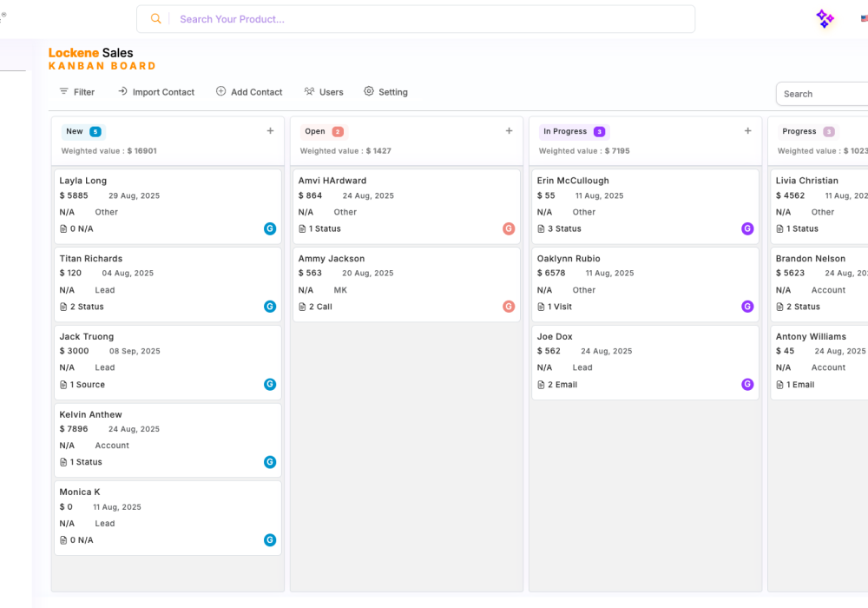This screenshot has width=868, height=608.
Task: Click Ammy Jackson's G avatar
Action: [509, 307]
